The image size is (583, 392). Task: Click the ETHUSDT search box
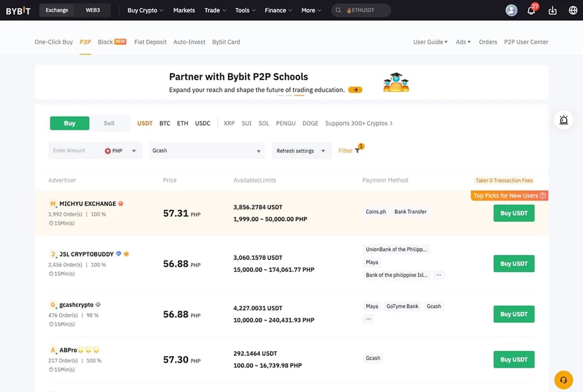coord(361,10)
